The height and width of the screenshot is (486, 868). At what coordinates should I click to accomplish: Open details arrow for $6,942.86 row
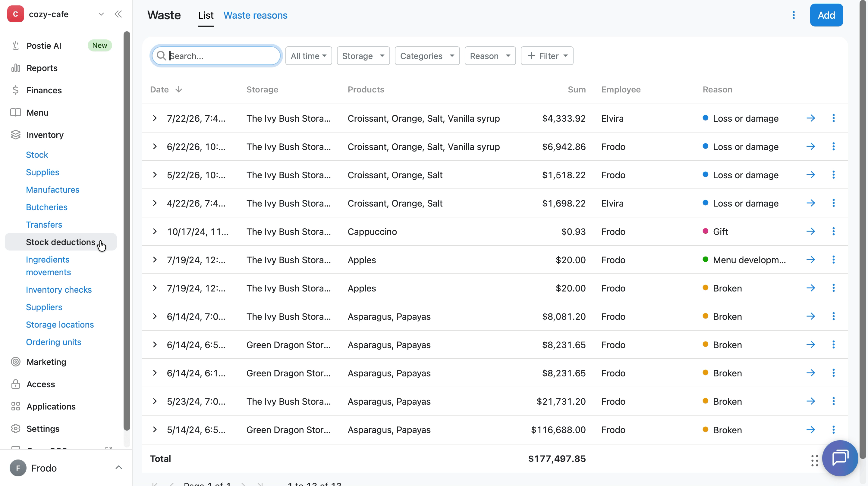[810, 146]
